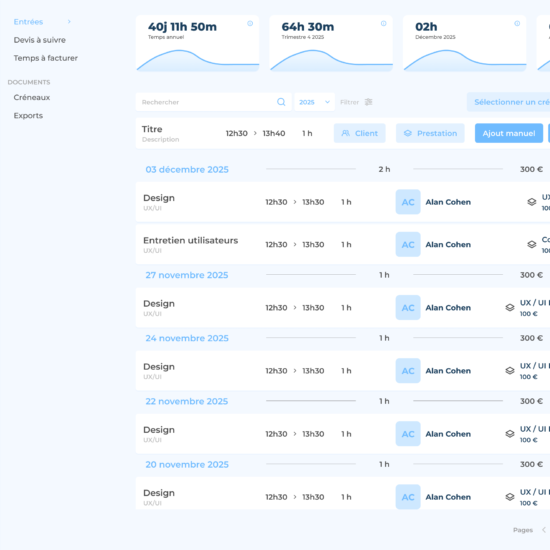Choose a Client for the new entry
Viewport: 550px width, 550px height.
[x=360, y=133]
